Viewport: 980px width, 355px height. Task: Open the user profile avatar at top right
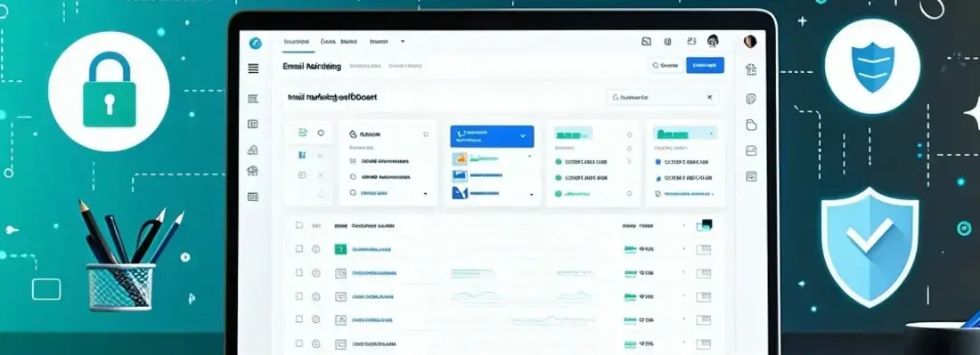tap(750, 42)
